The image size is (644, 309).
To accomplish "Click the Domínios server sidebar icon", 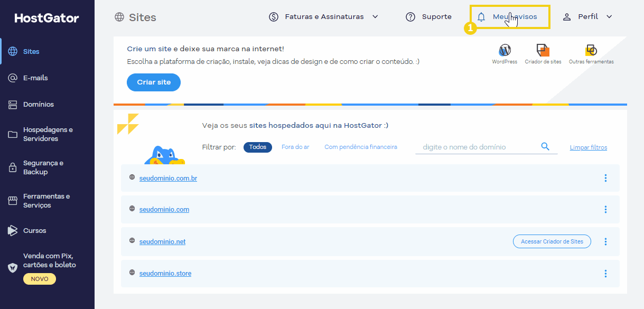I will click(x=13, y=105).
